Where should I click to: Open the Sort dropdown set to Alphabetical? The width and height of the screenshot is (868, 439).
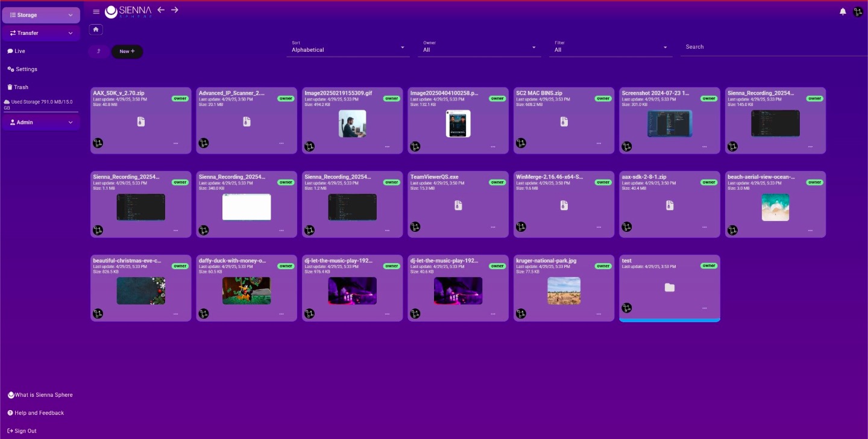(x=348, y=48)
